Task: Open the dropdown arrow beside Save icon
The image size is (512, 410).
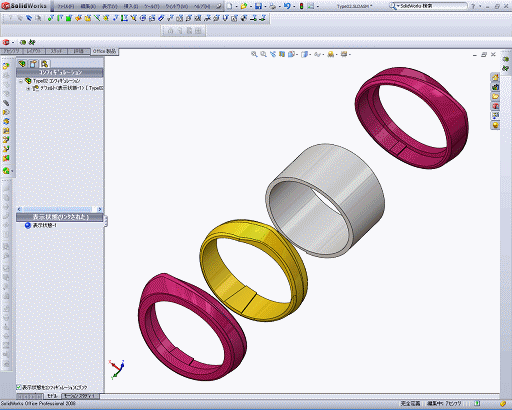Action: pos(265,6)
